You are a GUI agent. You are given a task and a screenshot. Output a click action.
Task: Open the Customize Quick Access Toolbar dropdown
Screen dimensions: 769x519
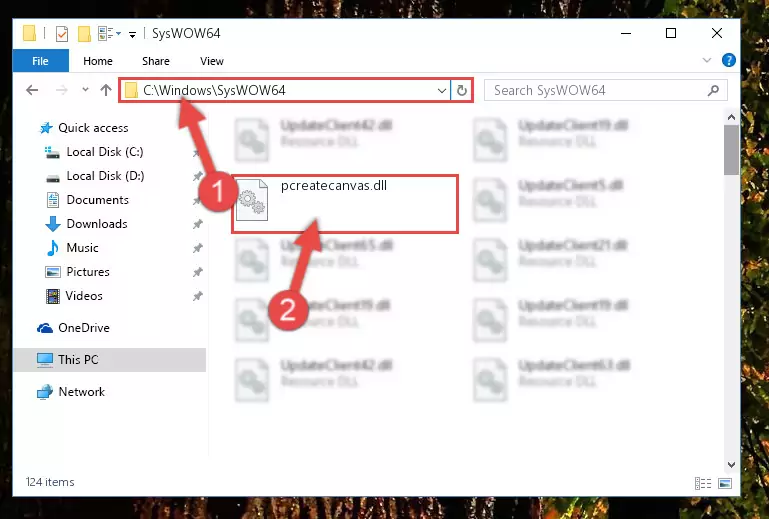point(132,34)
